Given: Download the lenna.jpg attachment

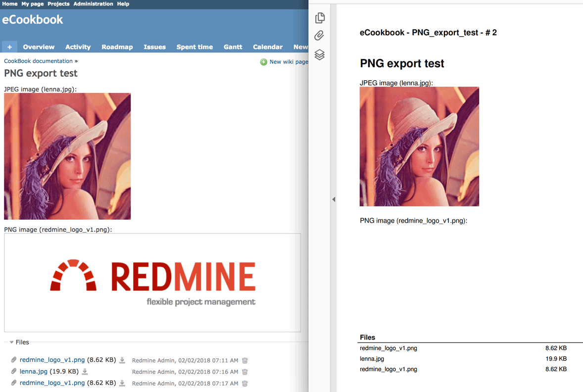Looking at the screenshot, I should pos(85,372).
